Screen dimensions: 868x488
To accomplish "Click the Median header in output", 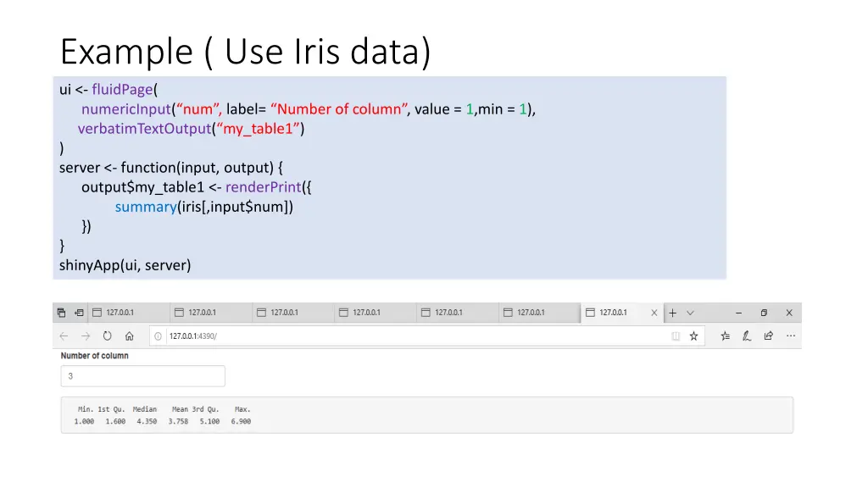I will point(145,409).
